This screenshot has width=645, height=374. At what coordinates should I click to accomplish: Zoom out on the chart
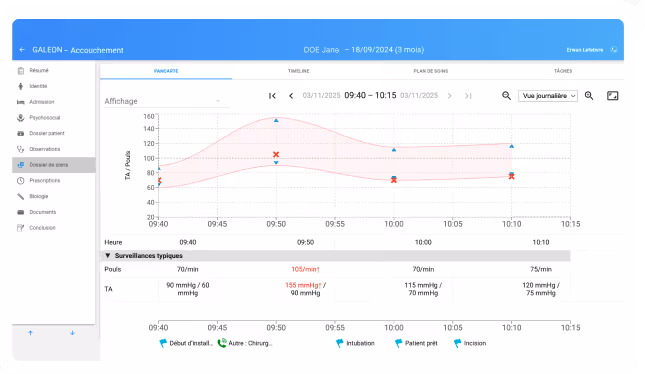pos(506,96)
